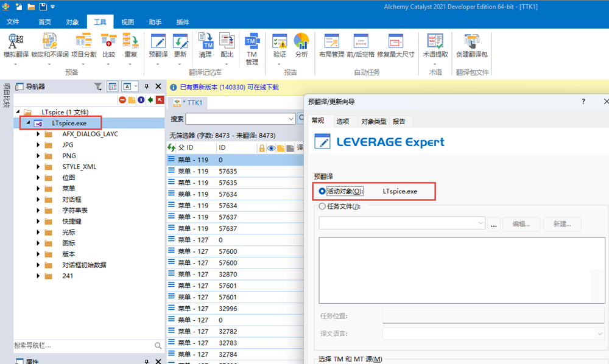Image resolution: width=609 pixels, height=364 pixels.
Task: Switch to the 对象 ribbon tab
Action: [x=72, y=22]
